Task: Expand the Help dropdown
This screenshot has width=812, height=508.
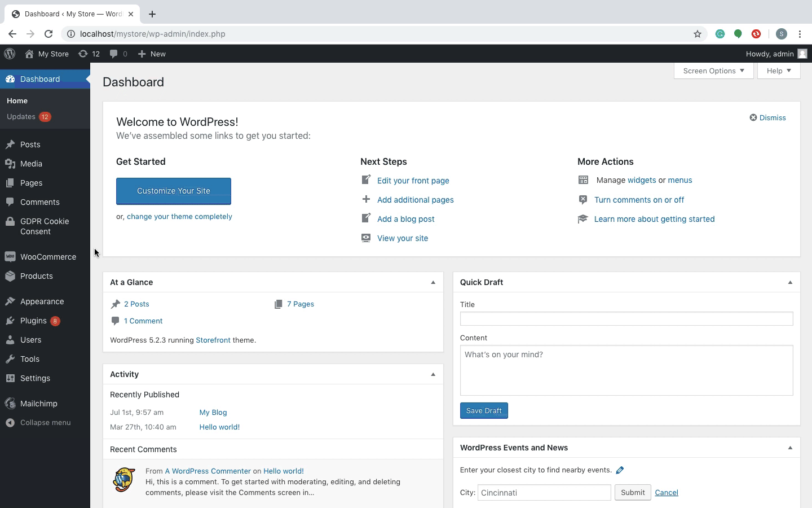Action: point(779,71)
